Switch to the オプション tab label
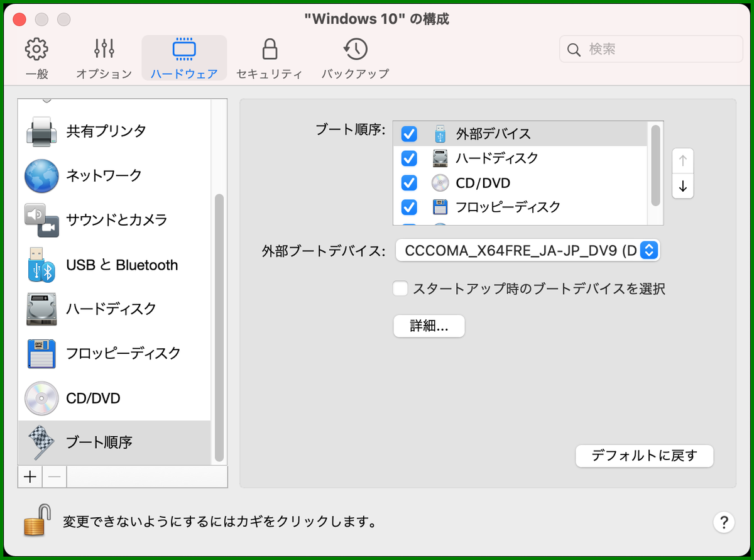The height and width of the screenshot is (560, 754). 104,74
